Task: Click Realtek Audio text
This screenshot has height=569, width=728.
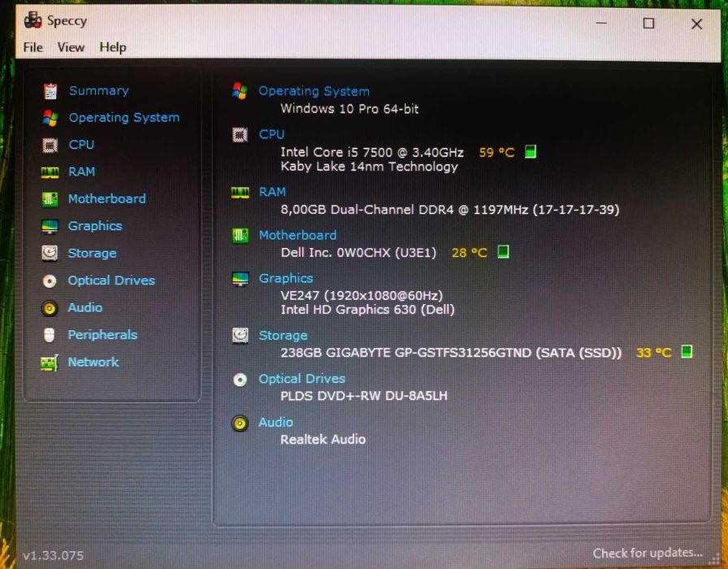Action: click(x=323, y=439)
